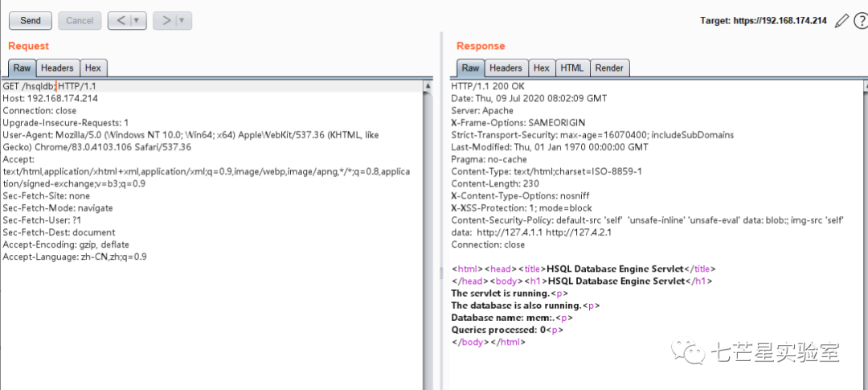Click the Send button
The height and width of the screenshot is (390, 868).
tap(31, 20)
